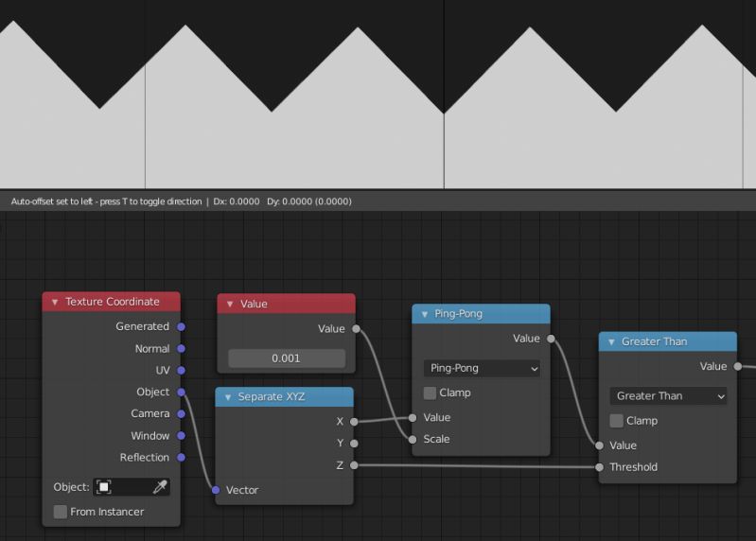This screenshot has height=541, width=756.
Task: Select the Ping-Pong node header title
Action: [458, 314]
